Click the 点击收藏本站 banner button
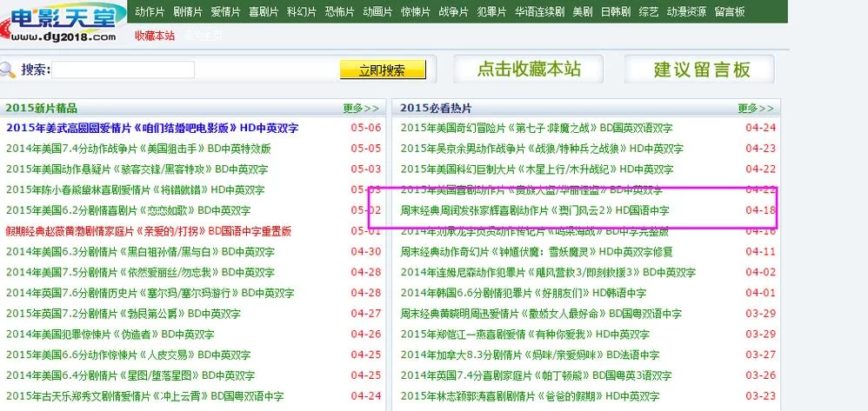 [x=529, y=70]
